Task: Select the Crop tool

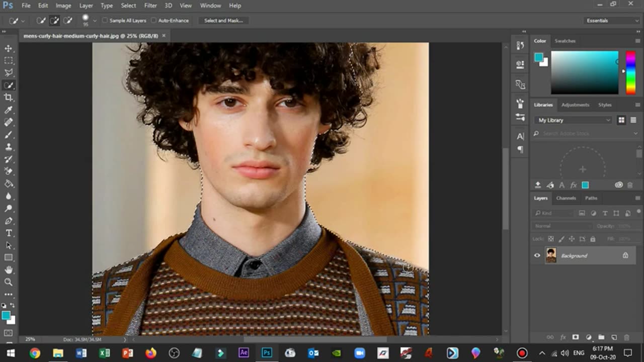Action: click(9, 98)
